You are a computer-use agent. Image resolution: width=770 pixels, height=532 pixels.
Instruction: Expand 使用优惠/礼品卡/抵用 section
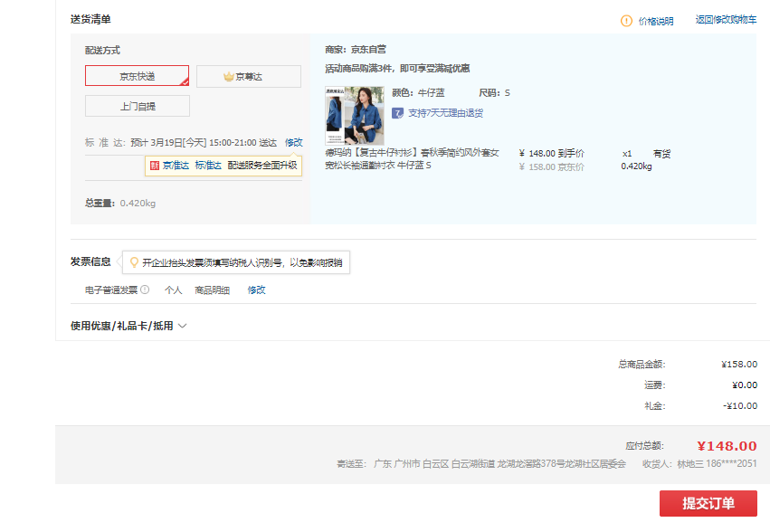coord(121,326)
